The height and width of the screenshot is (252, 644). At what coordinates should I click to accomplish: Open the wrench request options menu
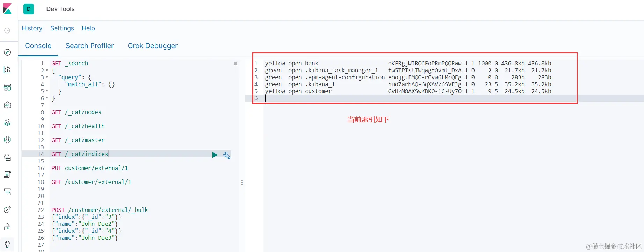pos(227,155)
